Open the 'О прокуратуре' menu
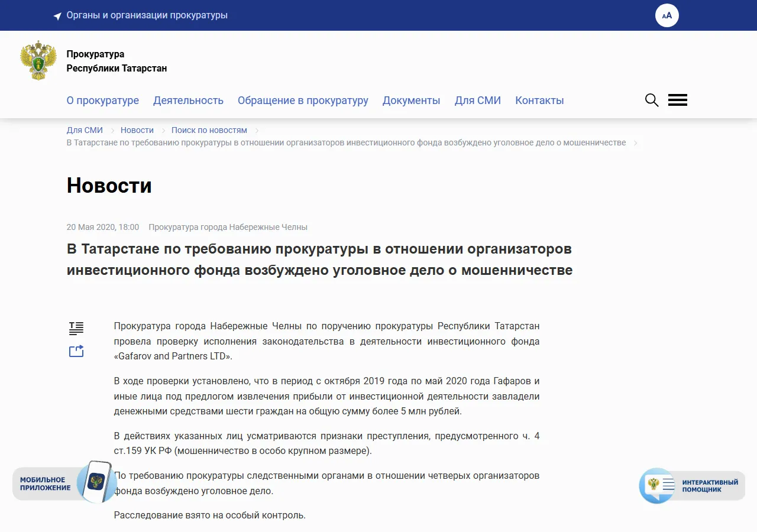 [103, 100]
